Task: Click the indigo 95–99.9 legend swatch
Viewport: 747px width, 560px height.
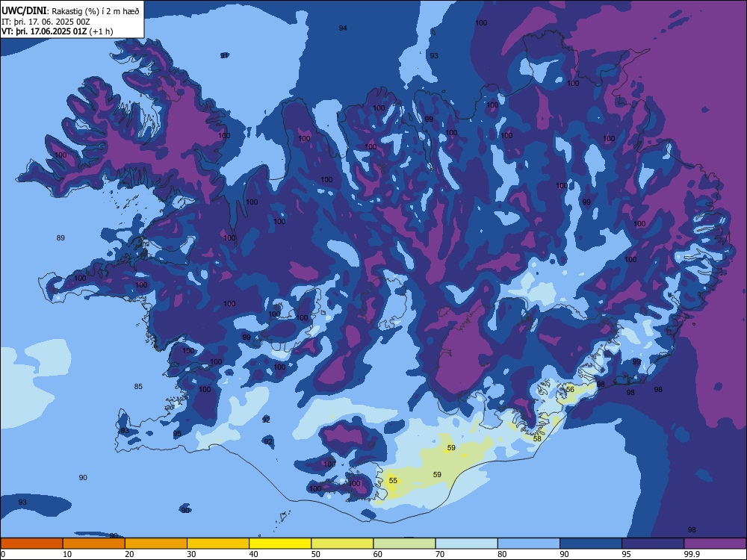Action: click(x=653, y=544)
